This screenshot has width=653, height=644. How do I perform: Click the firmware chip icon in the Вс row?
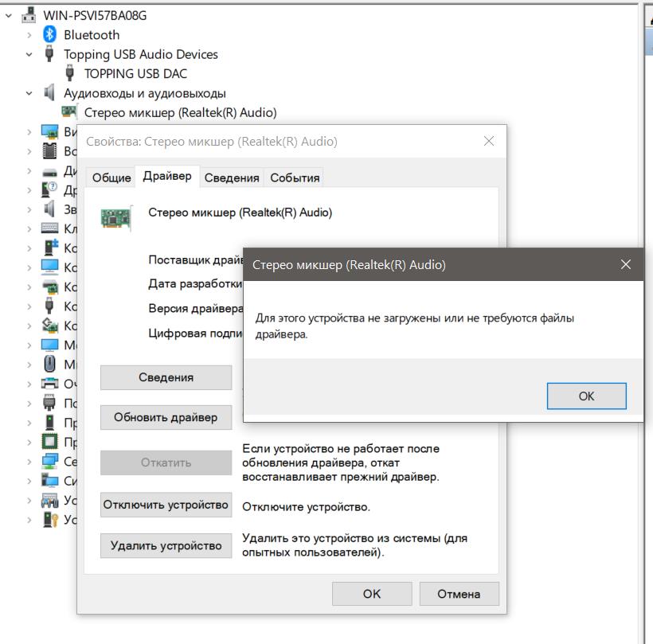[49, 150]
